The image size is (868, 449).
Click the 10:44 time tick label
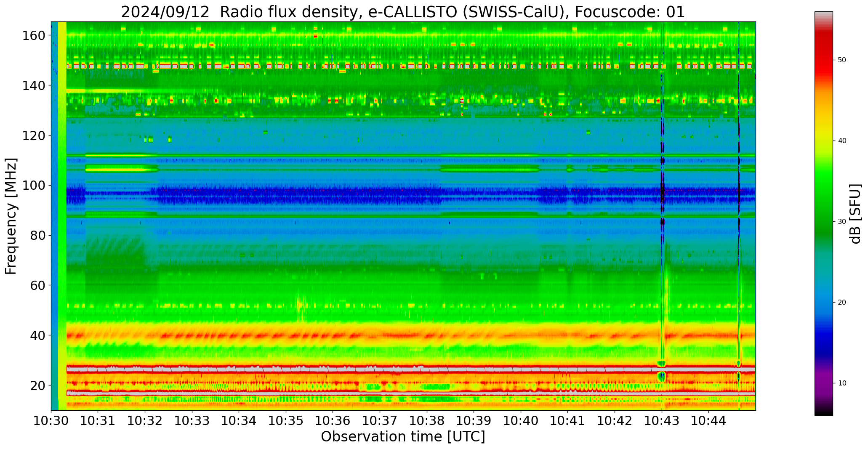pyautogui.click(x=708, y=420)
